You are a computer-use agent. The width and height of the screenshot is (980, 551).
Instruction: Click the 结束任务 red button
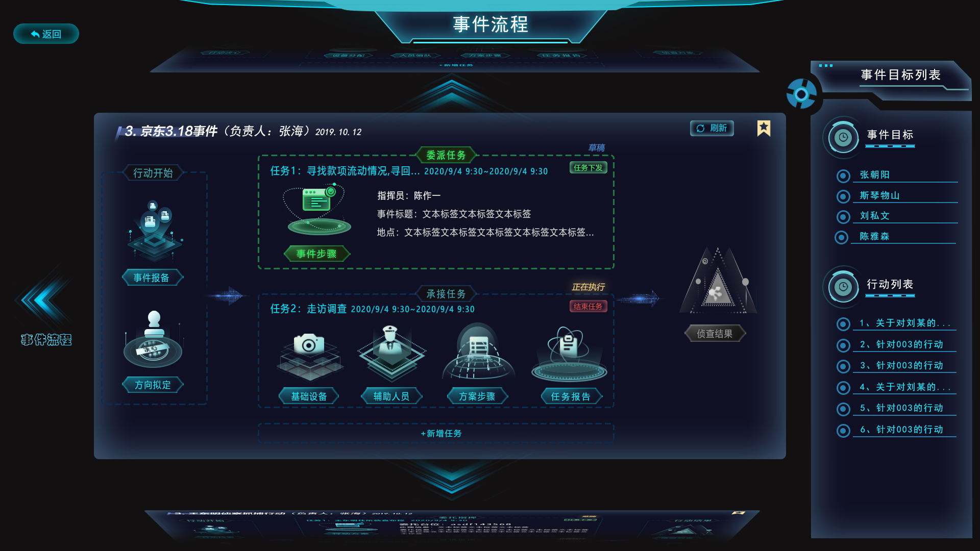click(x=588, y=306)
